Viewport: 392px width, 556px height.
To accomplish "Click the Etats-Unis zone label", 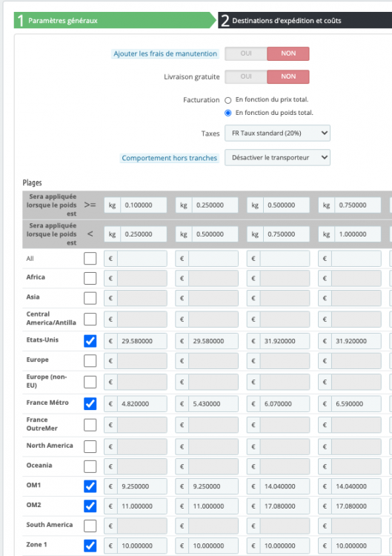I will 42,340.
